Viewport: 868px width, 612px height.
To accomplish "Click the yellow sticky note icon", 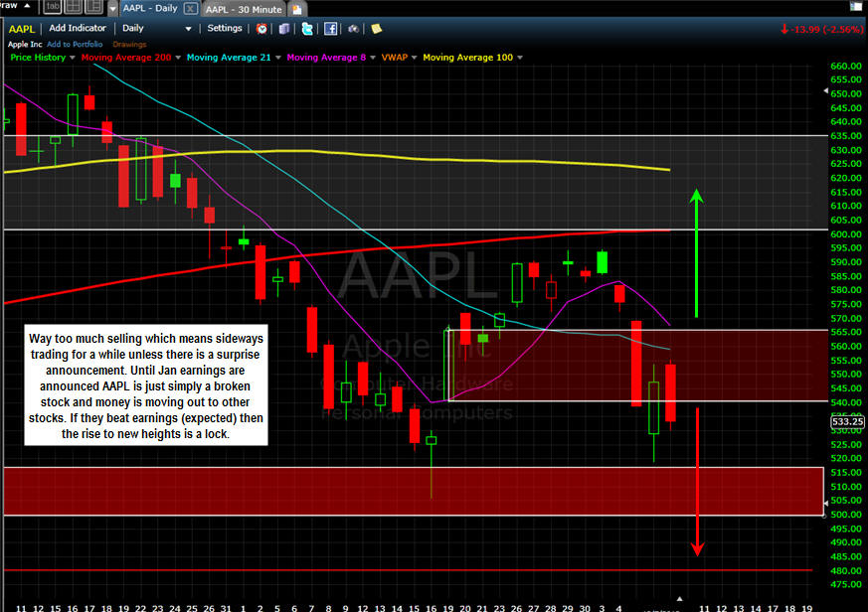I will (x=377, y=29).
